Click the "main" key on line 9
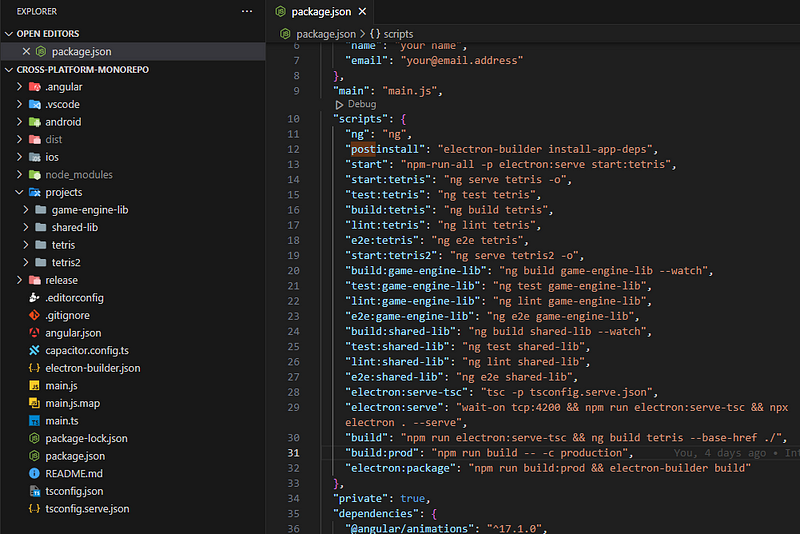Image resolution: width=800 pixels, height=534 pixels. pos(351,91)
